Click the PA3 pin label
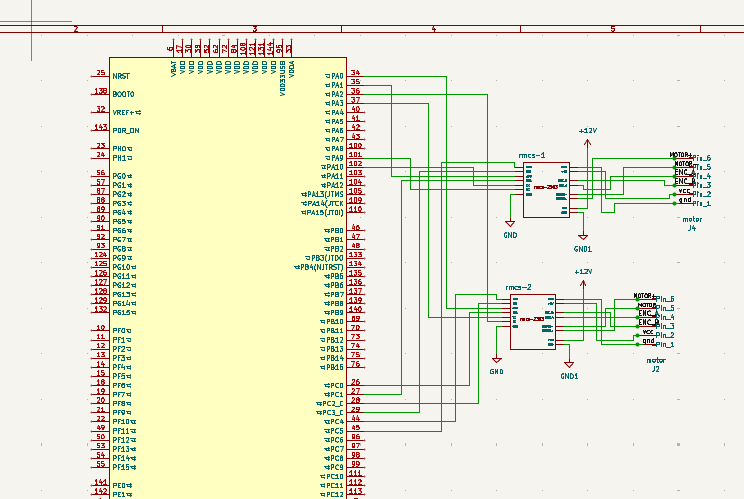The width and height of the screenshot is (744, 499). (335, 103)
